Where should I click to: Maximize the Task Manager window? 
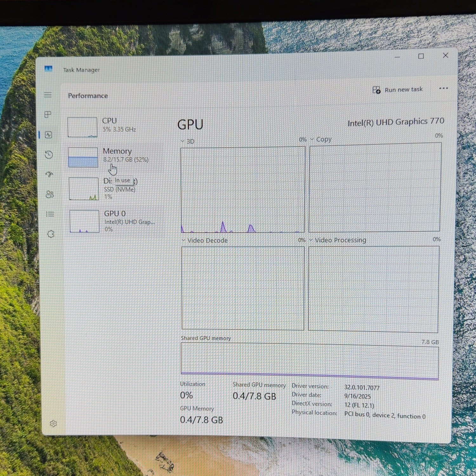click(421, 56)
